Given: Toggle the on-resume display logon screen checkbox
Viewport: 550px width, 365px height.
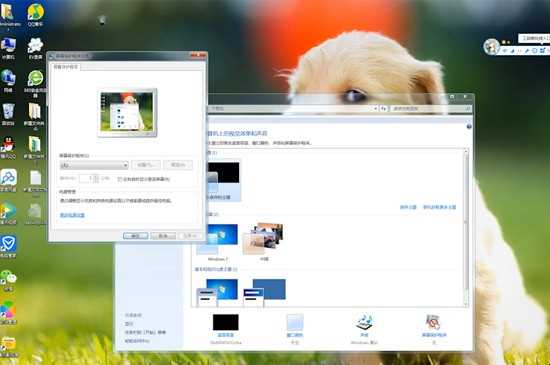Looking at the screenshot, I should 119,179.
